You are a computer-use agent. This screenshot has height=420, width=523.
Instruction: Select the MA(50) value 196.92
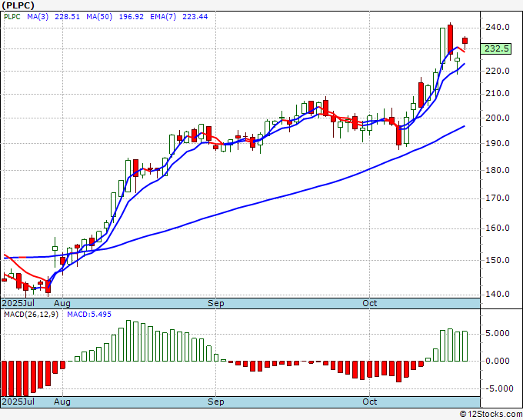[x=131, y=17]
